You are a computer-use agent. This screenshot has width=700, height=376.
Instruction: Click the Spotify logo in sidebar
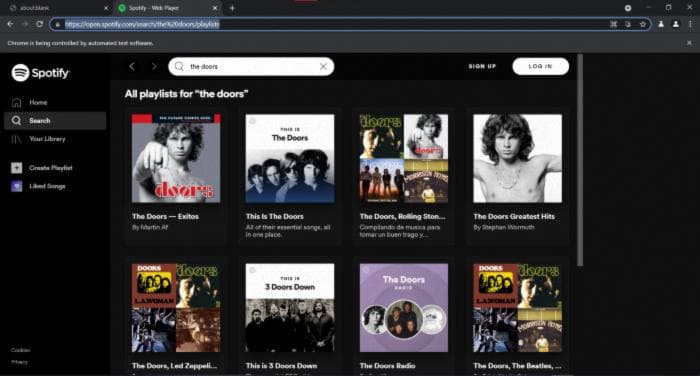click(x=41, y=73)
